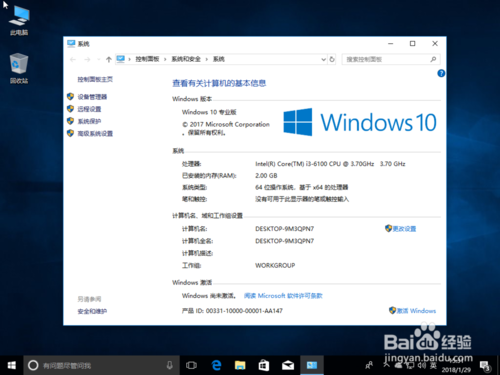Click the Cortana search box in taskbar
500x375 pixels.
102,365
